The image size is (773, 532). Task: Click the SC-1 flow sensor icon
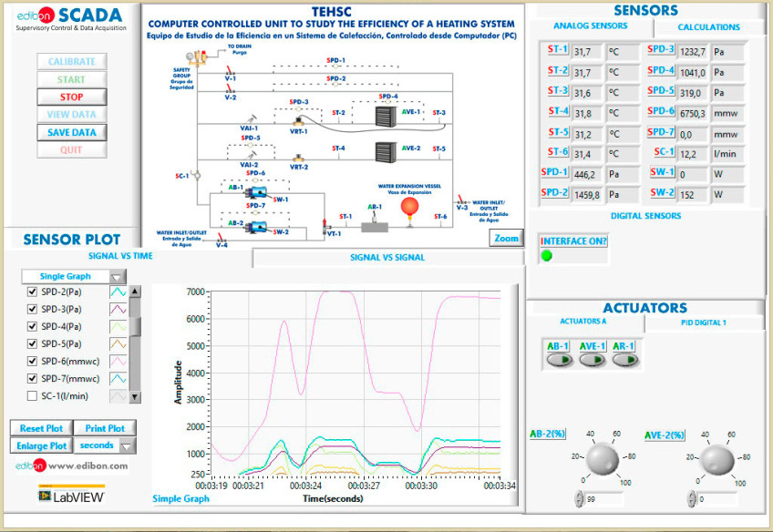point(196,175)
